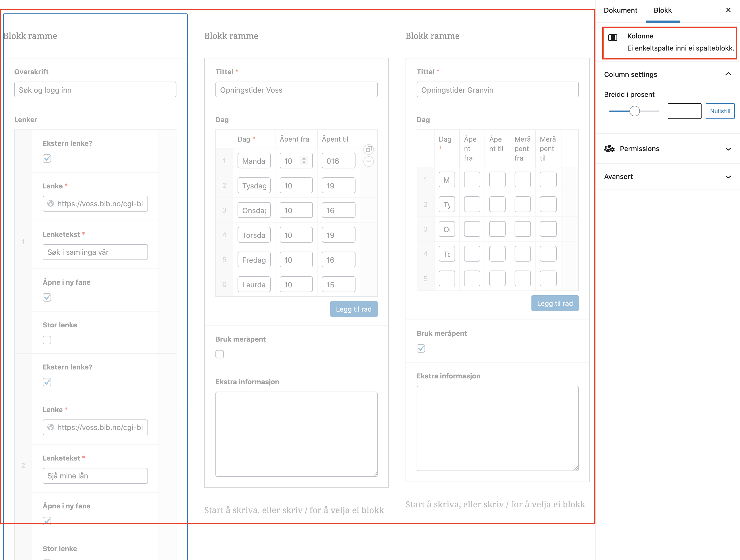Click Legg til rad under the Voss table

click(354, 309)
